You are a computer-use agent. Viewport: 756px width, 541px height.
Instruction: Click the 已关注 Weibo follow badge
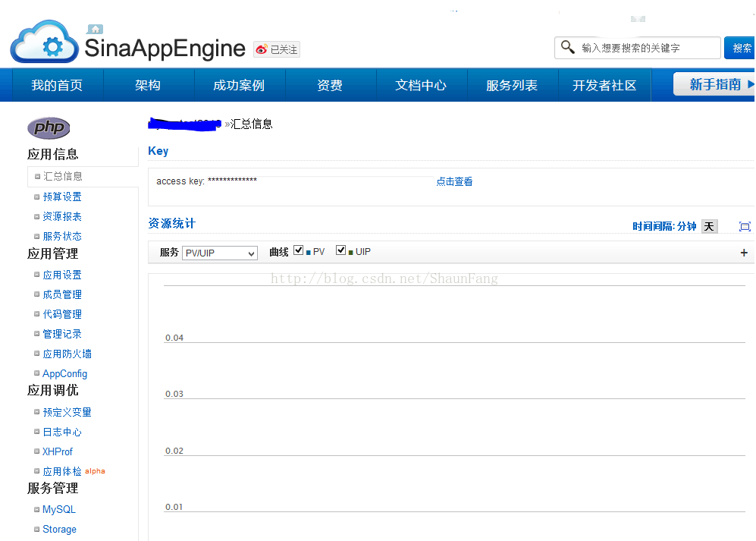[276, 49]
